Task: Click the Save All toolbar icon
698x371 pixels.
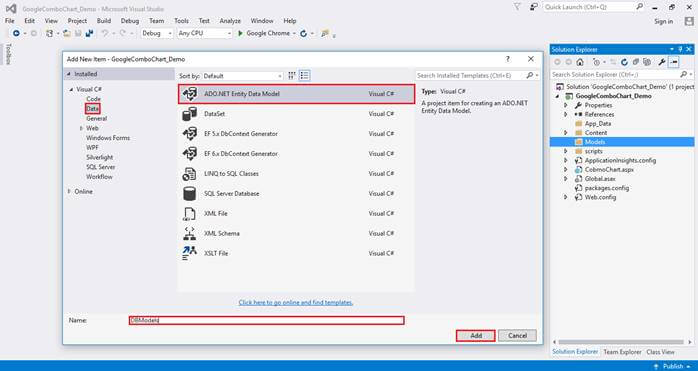Action: click(89, 33)
